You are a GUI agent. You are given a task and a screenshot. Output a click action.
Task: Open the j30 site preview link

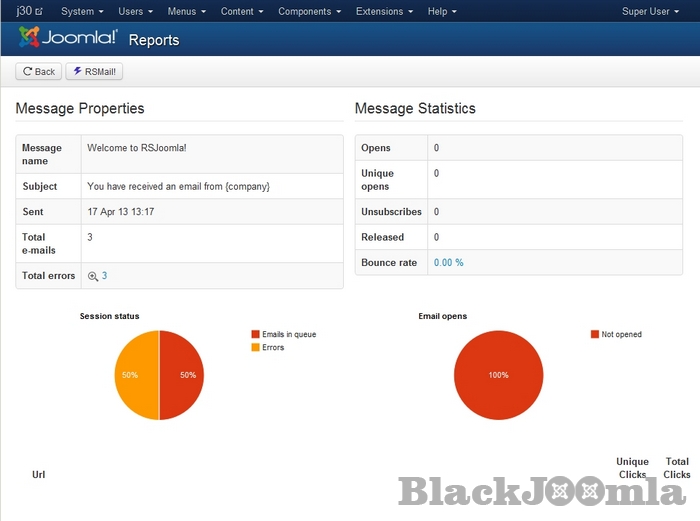coord(29,12)
